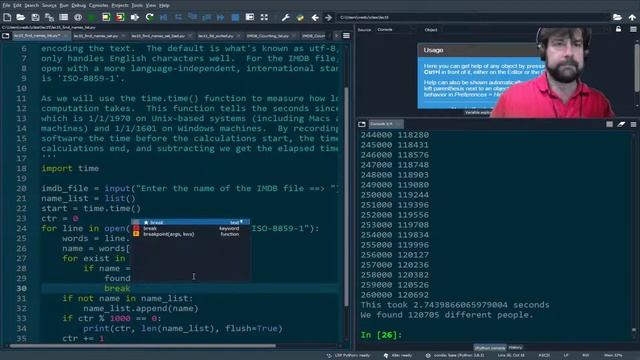Open the Debug menu
This screenshot has height=360, width=640.
tap(78, 5)
